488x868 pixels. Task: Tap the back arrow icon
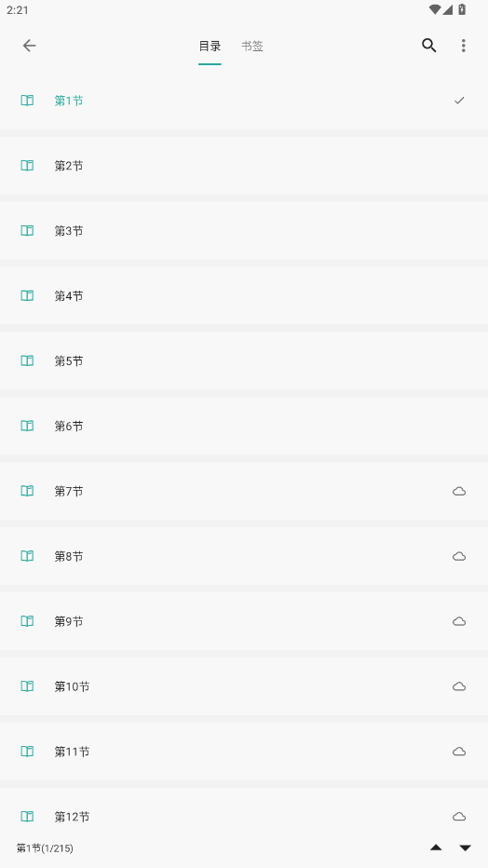pos(29,46)
